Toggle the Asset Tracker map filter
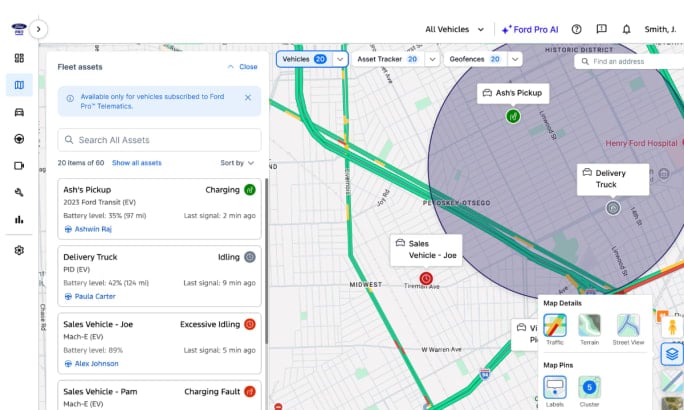The height and width of the screenshot is (410, 684). click(388, 59)
